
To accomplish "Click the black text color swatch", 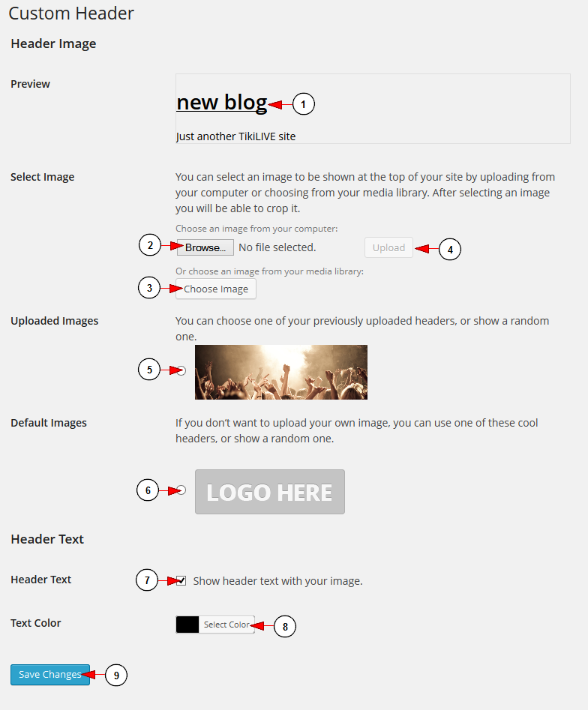I will (x=187, y=625).
